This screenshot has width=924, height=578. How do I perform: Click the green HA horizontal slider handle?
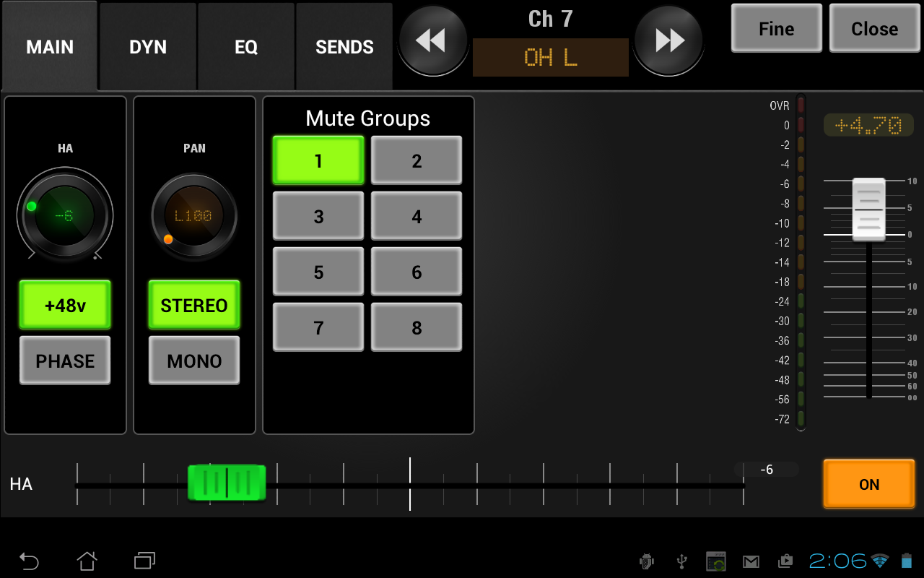[227, 483]
